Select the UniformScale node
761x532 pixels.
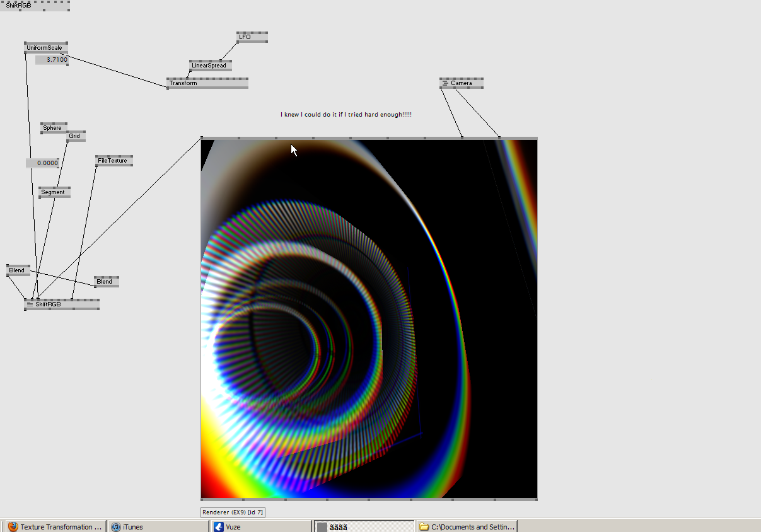coord(45,48)
